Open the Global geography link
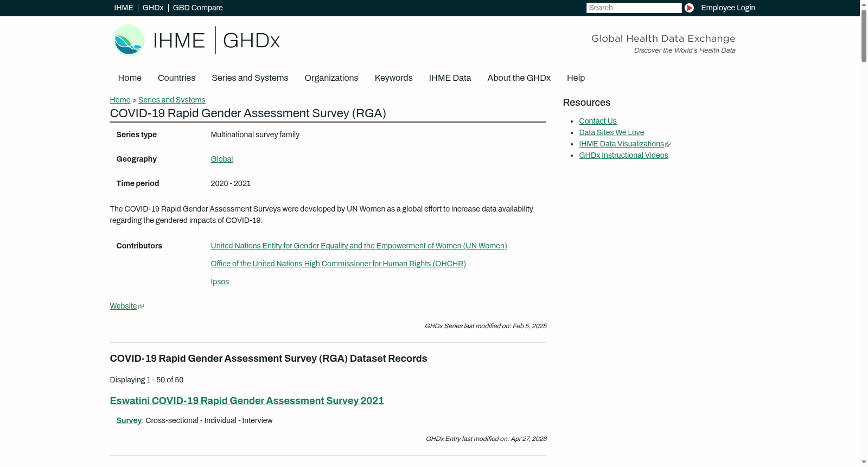Viewport: 868px width, 467px height. (x=221, y=159)
